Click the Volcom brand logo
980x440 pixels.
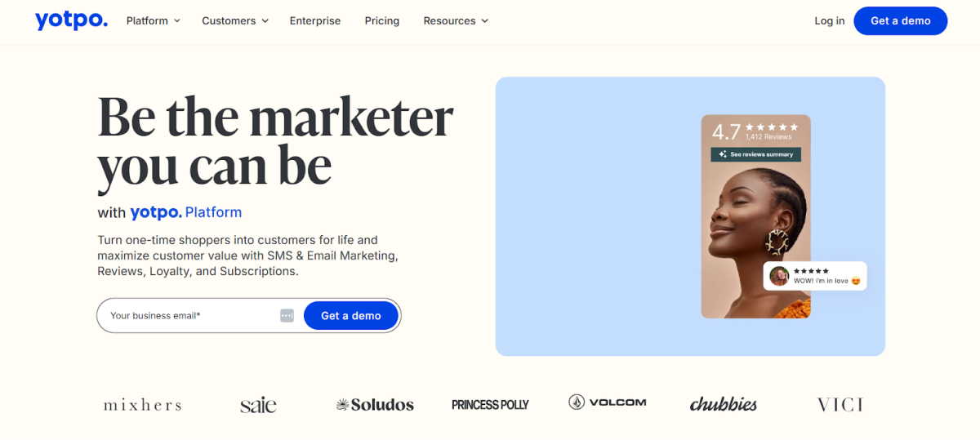coord(607,402)
